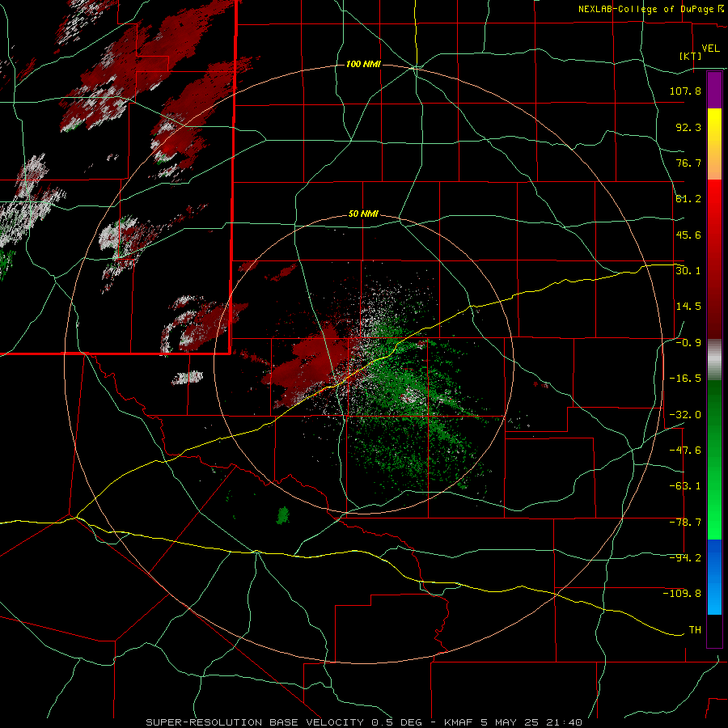The image size is (728, 728).
Task: Click the 107.8 velocity scale value
Action: (685, 91)
